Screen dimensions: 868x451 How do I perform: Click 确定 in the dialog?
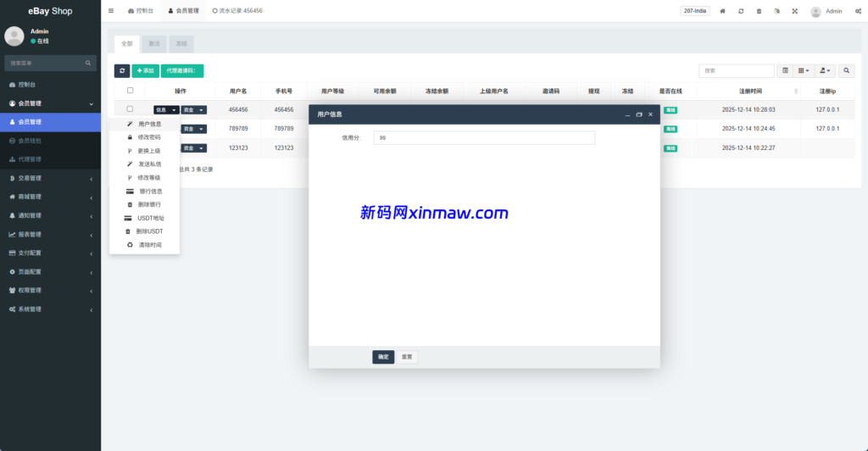[x=383, y=357]
